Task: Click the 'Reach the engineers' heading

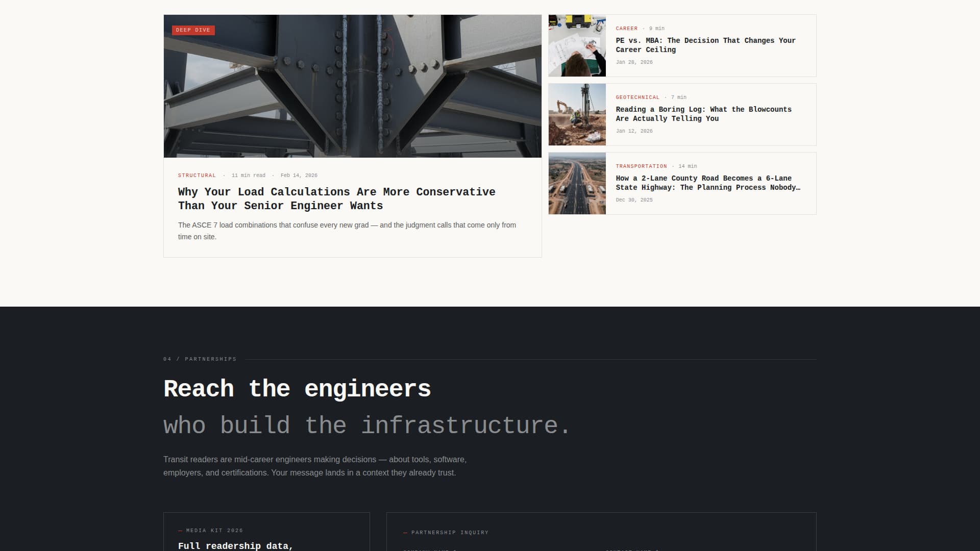Action: pos(297,389)
